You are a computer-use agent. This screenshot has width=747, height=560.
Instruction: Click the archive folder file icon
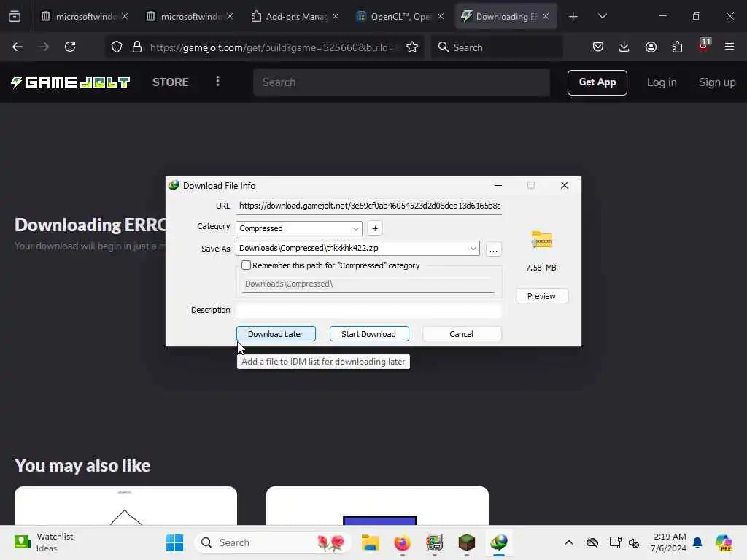click(542, 239)
